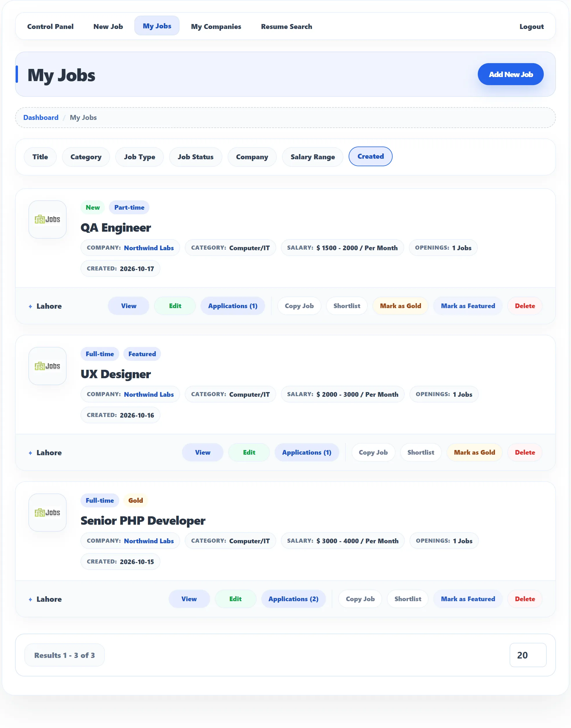Sort jobs by the Created filter
This screenshot has width=571, height=728.
coord(370,156)
